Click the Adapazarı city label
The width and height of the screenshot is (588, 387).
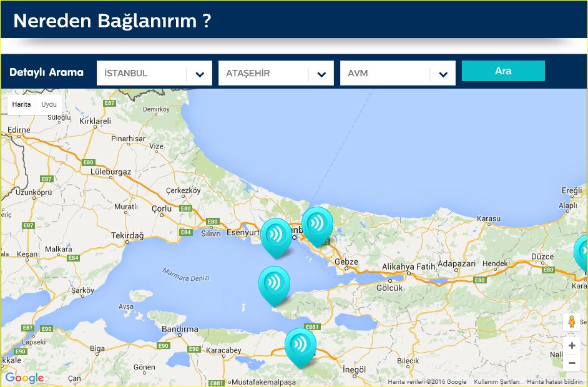(456, 263)
